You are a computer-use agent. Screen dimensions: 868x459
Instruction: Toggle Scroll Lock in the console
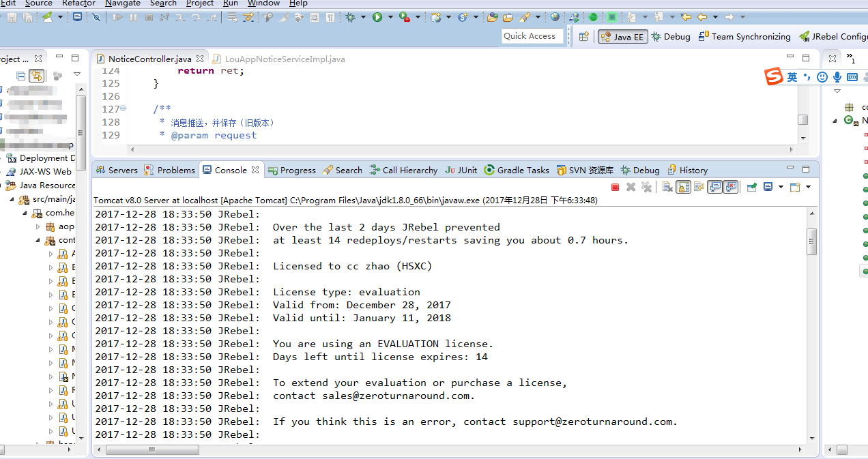coord(683,187)
